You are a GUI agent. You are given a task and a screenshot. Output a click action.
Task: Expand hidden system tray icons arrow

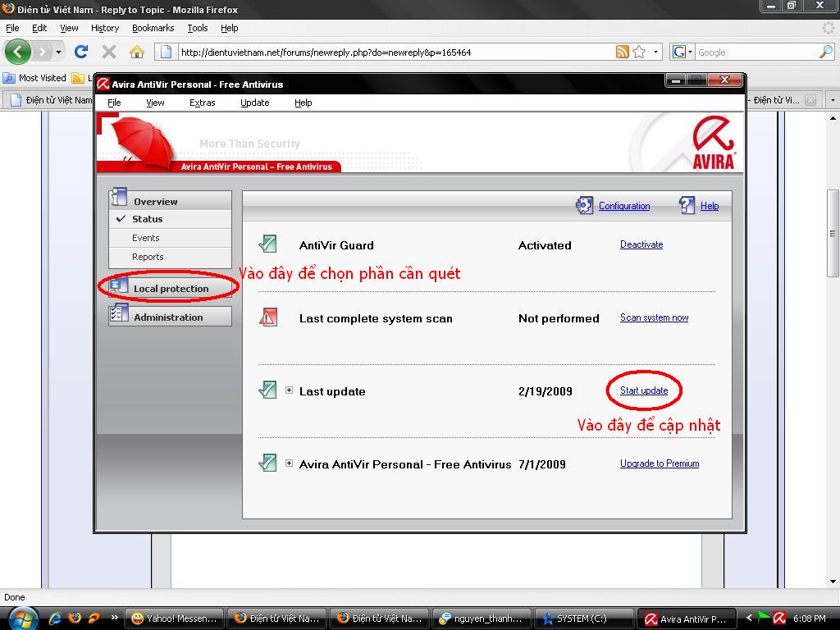750,619
